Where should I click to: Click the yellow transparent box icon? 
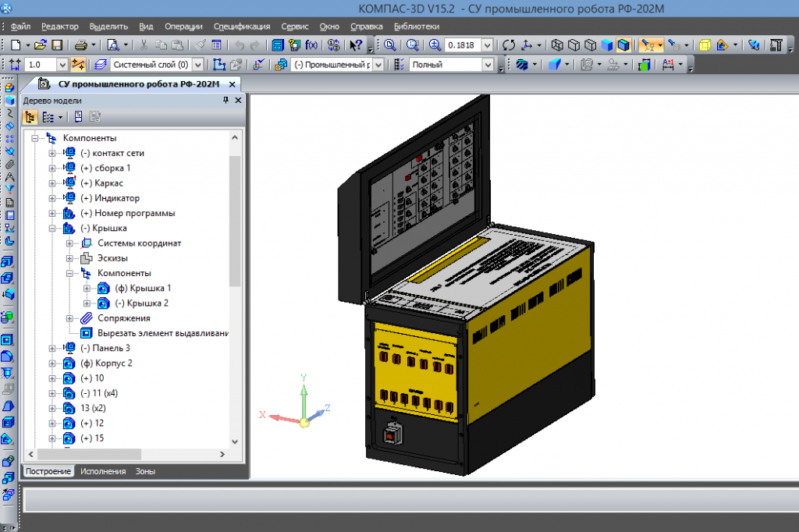tap(705, 44)
